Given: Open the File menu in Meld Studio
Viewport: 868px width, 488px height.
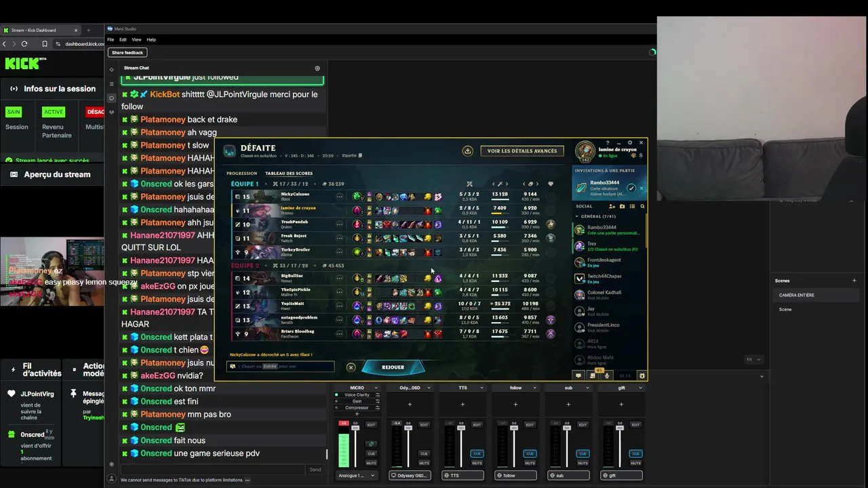Looking at the screenshot, I should [111, 40].
